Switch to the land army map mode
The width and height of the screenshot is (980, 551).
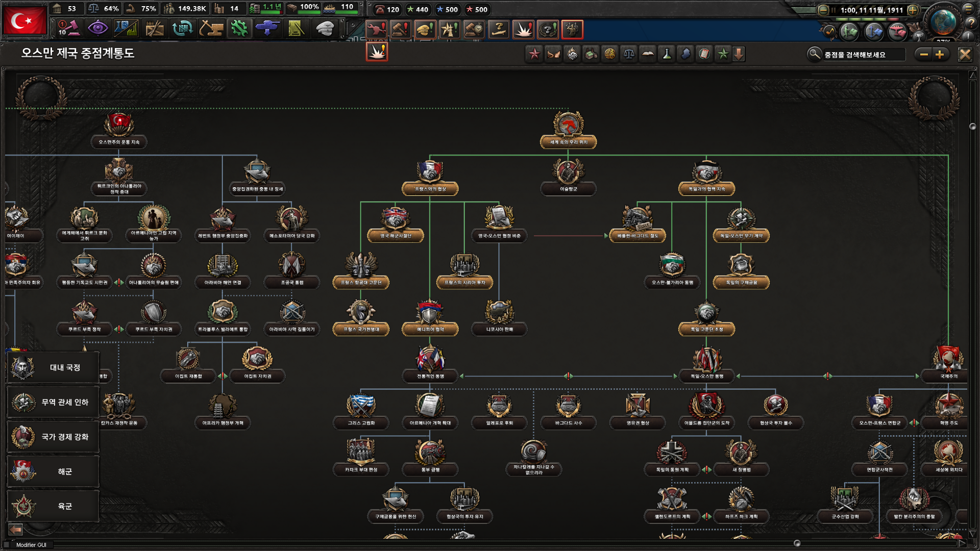click(x=849, y=32)
